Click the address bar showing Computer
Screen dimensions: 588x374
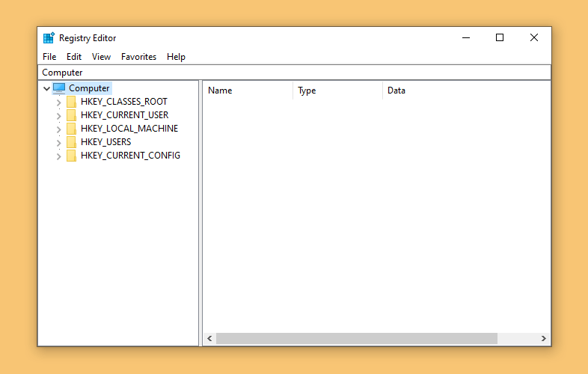pyautogui.click(x=295, y=73)
